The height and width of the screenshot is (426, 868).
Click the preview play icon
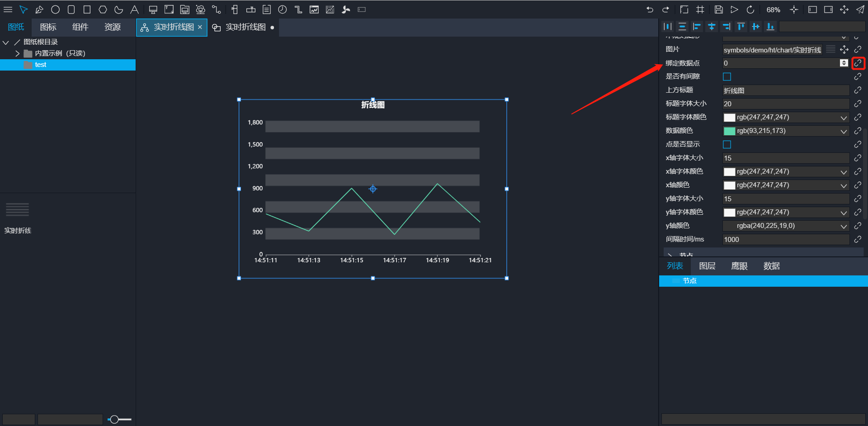[734, 9]
